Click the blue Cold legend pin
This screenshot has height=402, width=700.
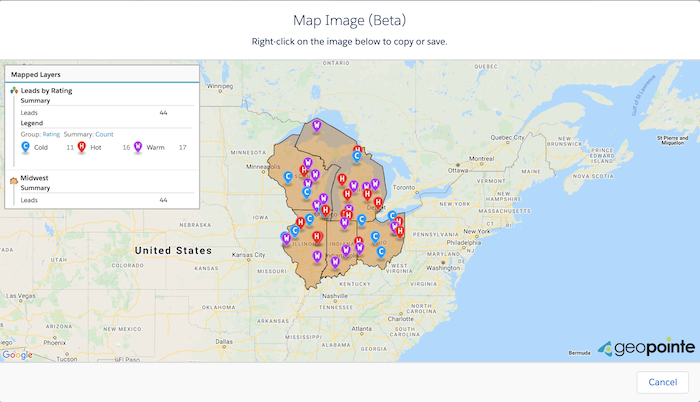tap(25, 147)
